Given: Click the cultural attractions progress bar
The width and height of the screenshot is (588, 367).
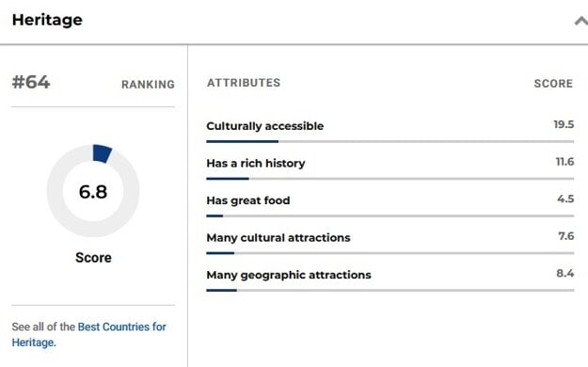Looking at the screenshot, I should (x=390, y=253).
